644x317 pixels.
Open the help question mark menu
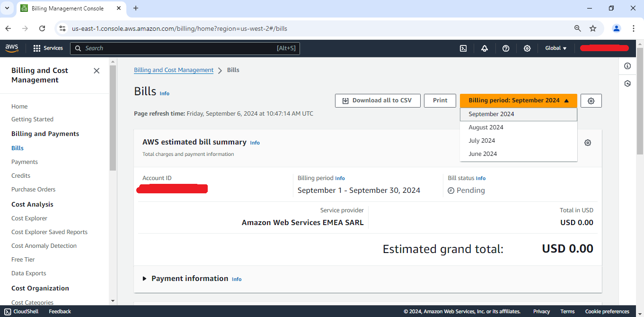click(506, 48)
